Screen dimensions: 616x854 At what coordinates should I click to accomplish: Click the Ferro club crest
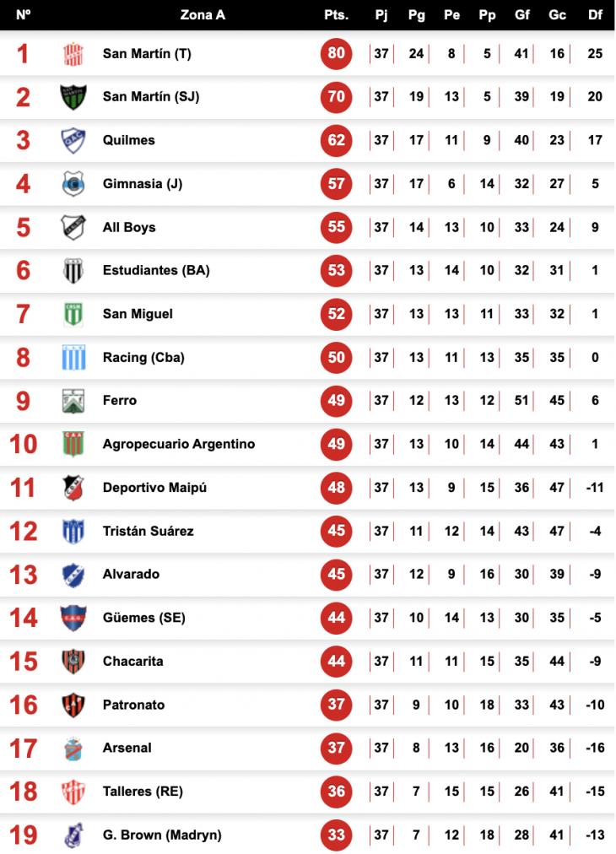[x=73, y=401]
